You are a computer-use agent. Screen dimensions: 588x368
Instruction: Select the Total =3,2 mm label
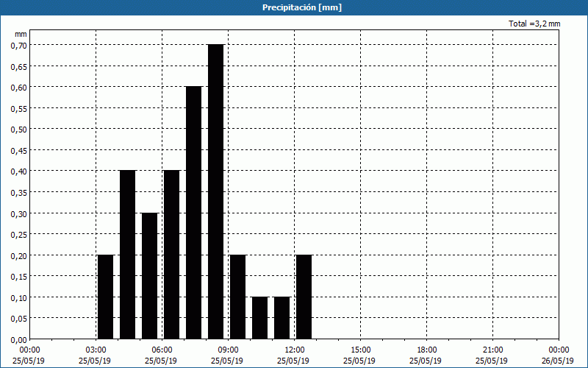click(534, 24)
